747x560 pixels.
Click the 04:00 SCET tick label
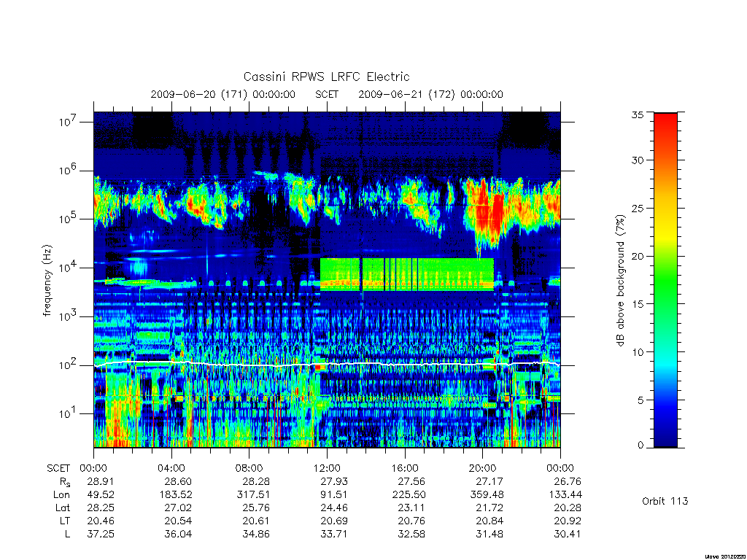171,468
